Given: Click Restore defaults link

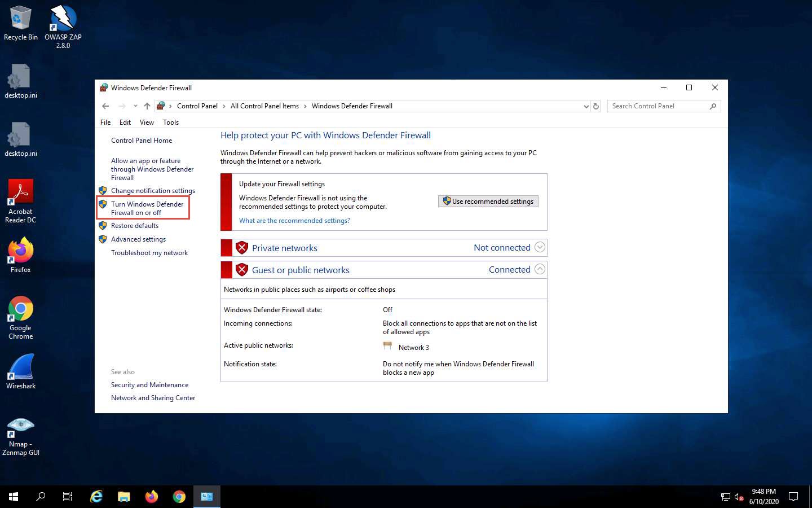Looking at the screenshot, I should click(135, 226).
